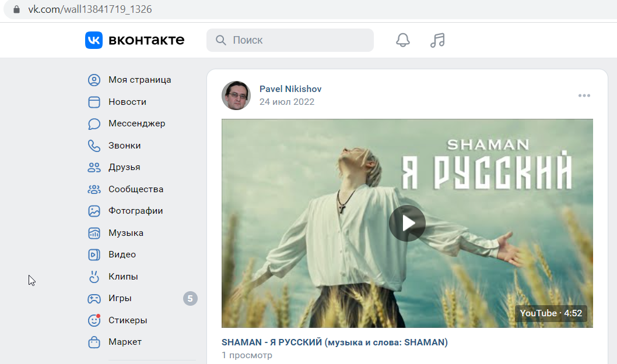Play the SHAMAN video
617x364 pixels.
407,223
